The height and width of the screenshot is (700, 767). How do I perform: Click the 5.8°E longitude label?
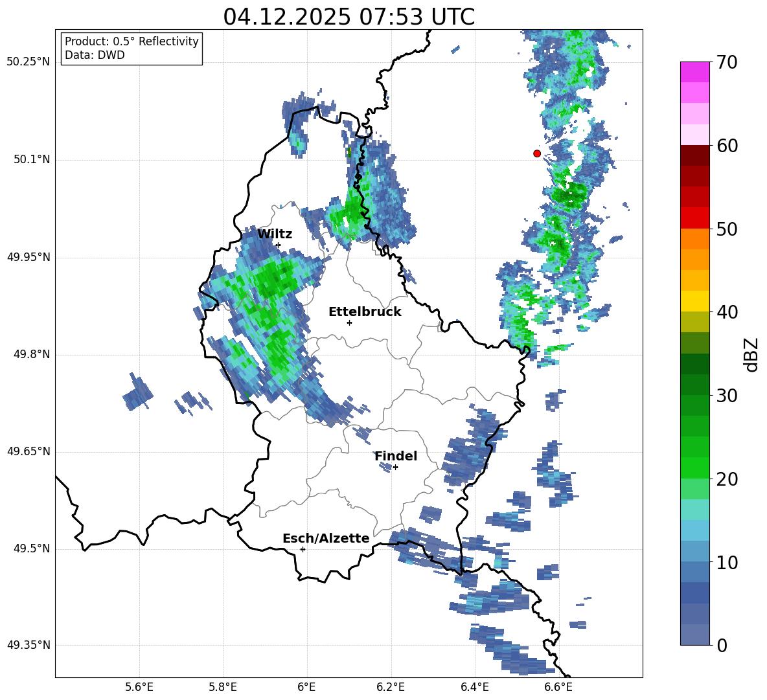(223, 687)
